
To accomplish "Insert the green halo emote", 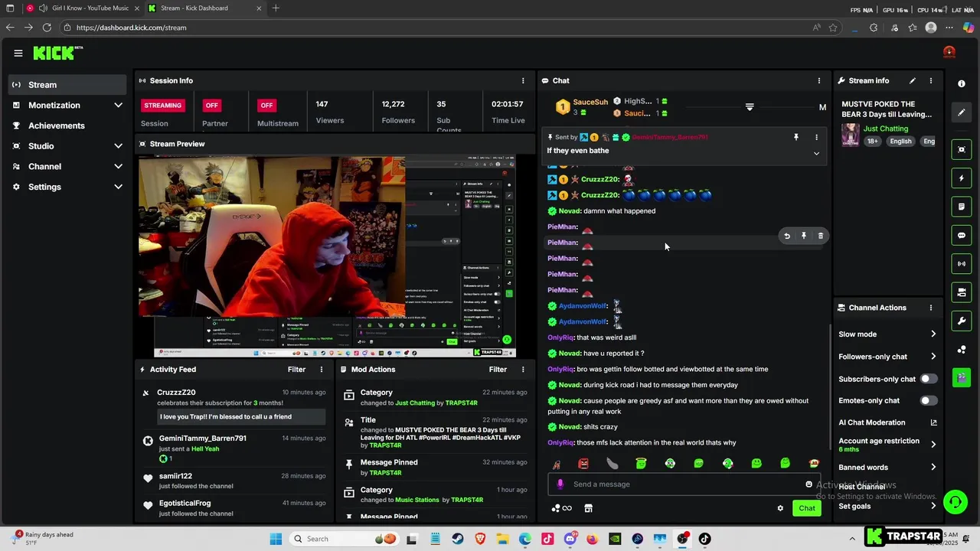I will 641,463.
